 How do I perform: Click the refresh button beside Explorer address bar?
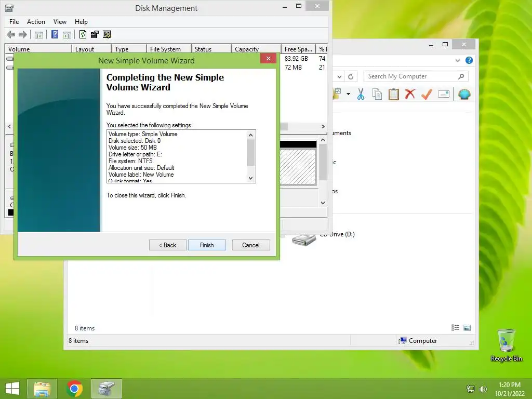tap(351, 77)
